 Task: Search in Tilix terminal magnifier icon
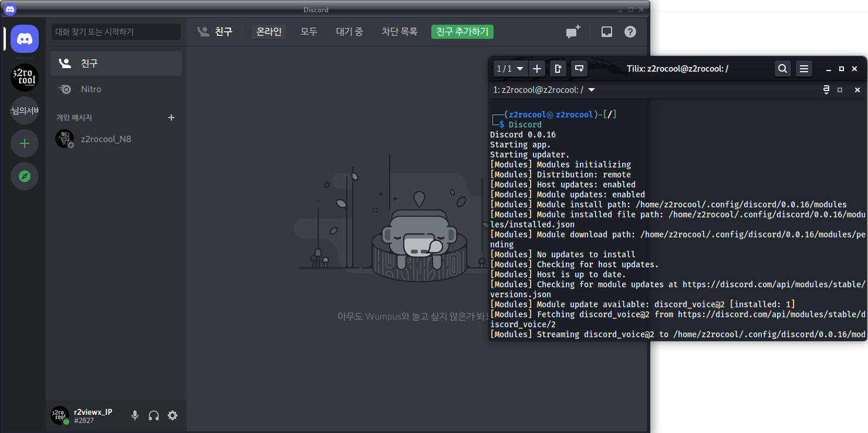(x=782, y=69)
